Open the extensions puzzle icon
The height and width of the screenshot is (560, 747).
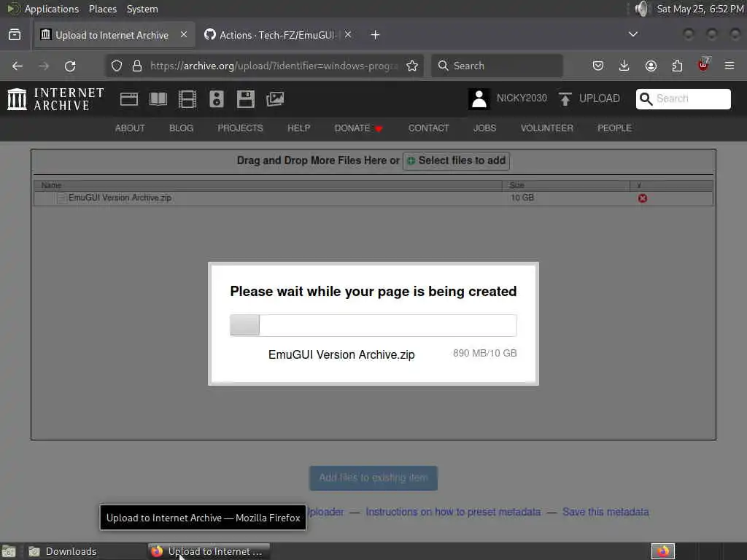[x=677, y=66]
